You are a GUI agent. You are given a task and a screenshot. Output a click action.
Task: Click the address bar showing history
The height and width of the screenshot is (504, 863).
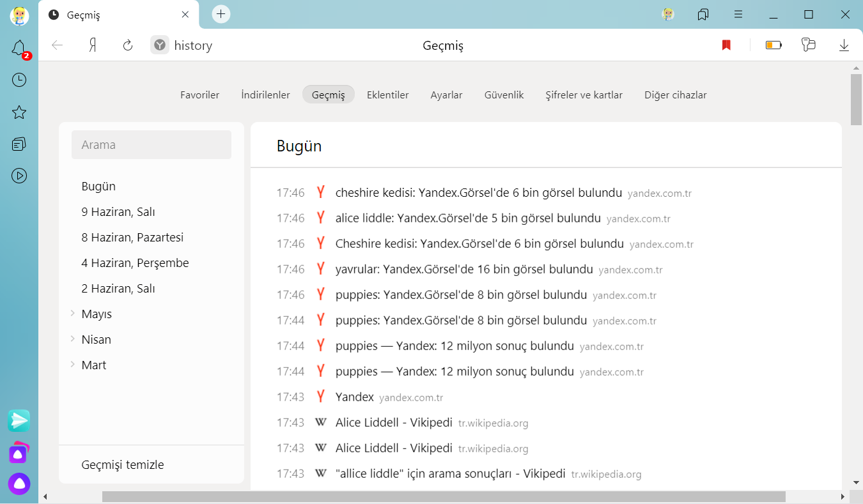click(193, 45)
